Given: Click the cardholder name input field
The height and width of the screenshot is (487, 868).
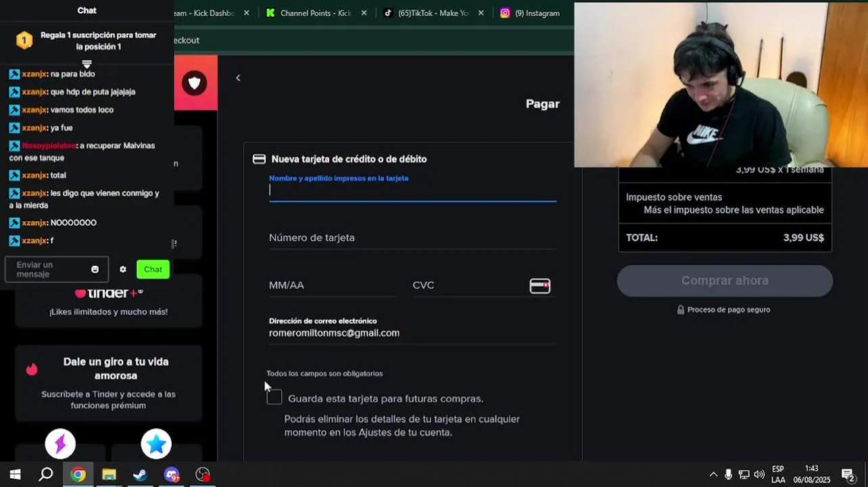Looking at the screenshot, I should (x=412, y=191).
